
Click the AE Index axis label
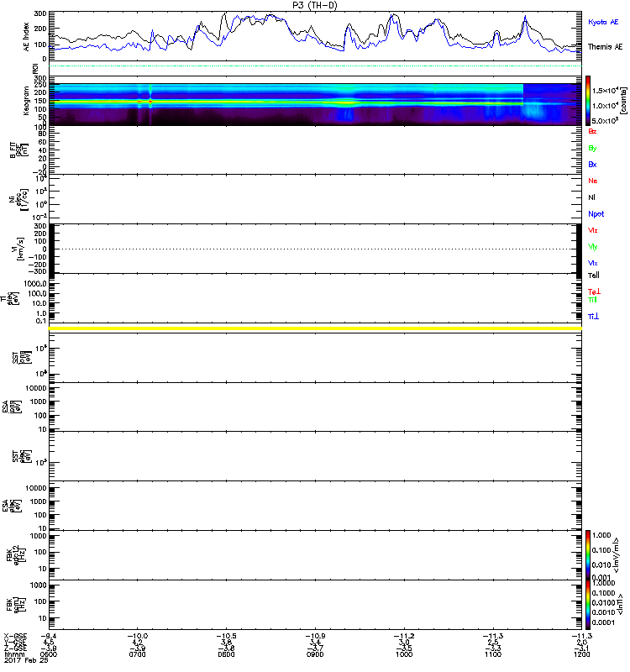[x=27, y=36]
